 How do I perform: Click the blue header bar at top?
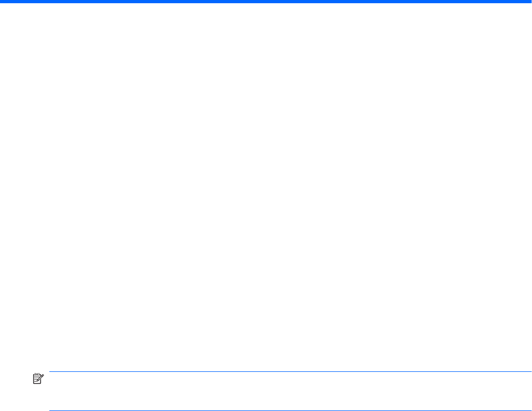pos(266,2)
